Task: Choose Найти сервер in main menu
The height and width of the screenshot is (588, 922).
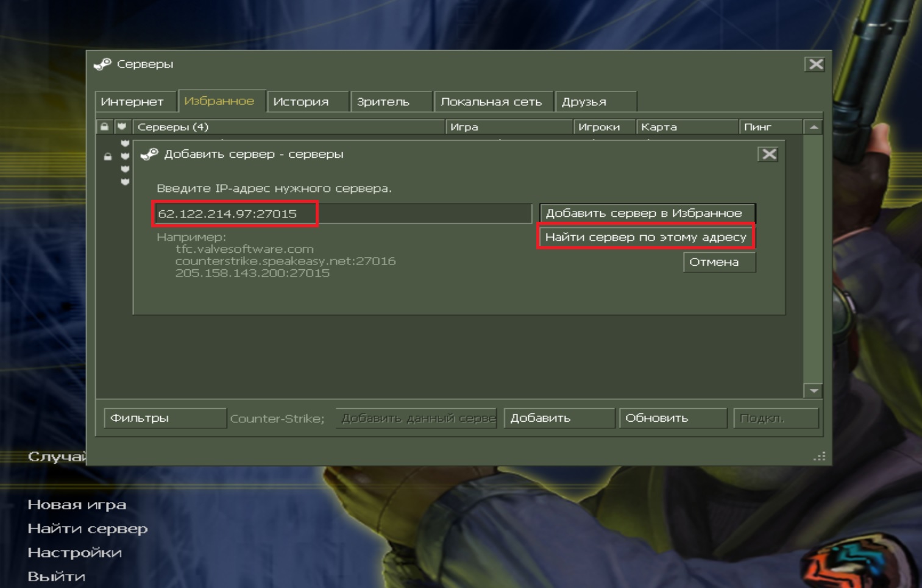Action: [88, 528]
